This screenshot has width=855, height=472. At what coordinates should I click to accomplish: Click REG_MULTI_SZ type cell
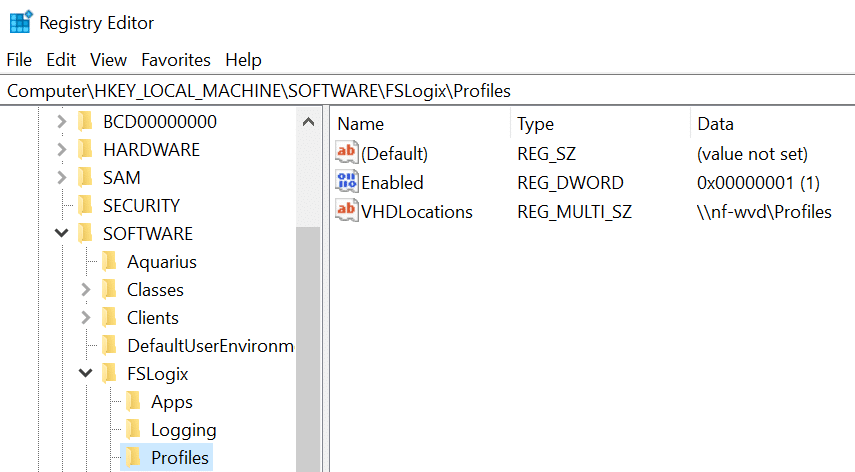coord(574,211)
